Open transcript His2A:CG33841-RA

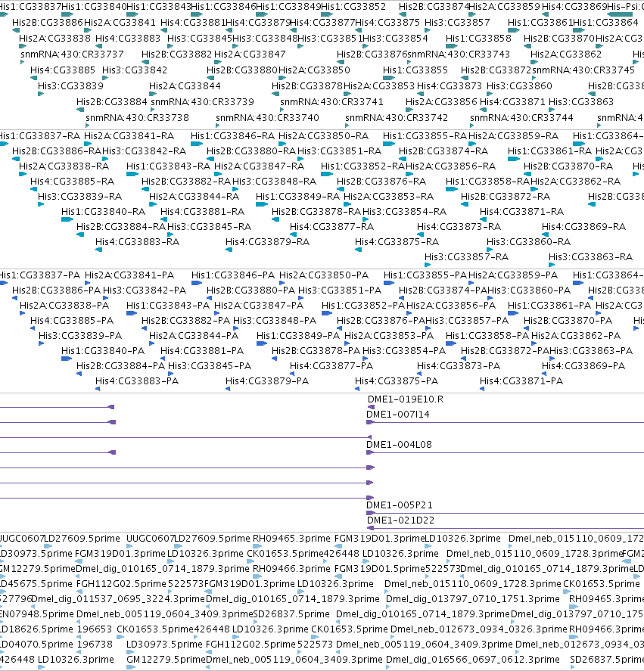[129, 136]
